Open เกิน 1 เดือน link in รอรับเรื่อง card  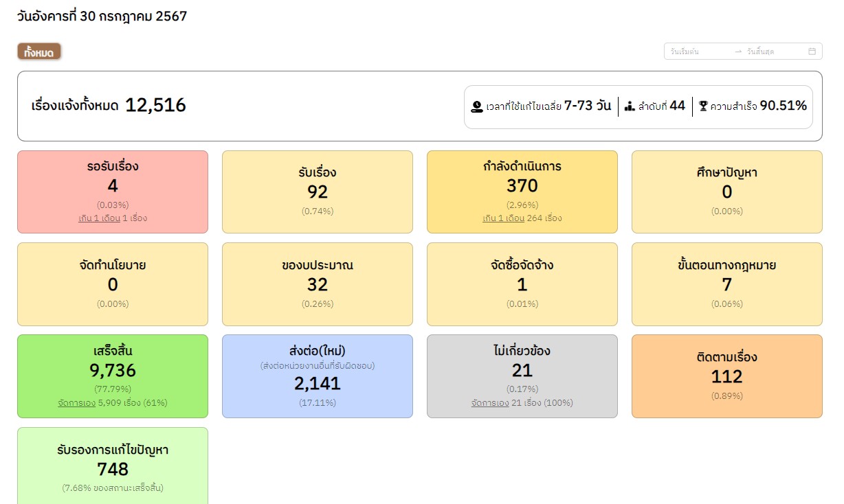click(99, 218)
